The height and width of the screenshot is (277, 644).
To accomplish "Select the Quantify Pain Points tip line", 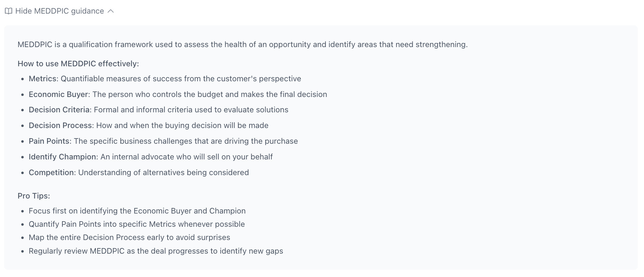I will (137, 224).
